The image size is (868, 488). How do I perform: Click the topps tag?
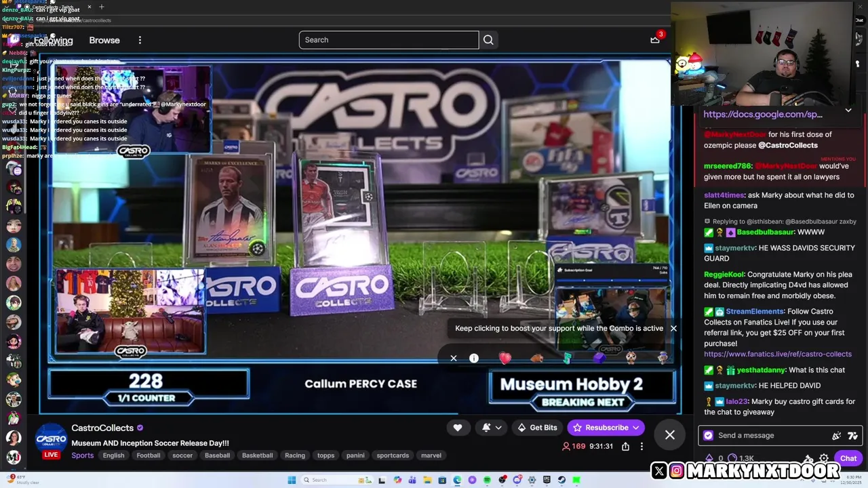pyautogui.click(x=326, y=455)
